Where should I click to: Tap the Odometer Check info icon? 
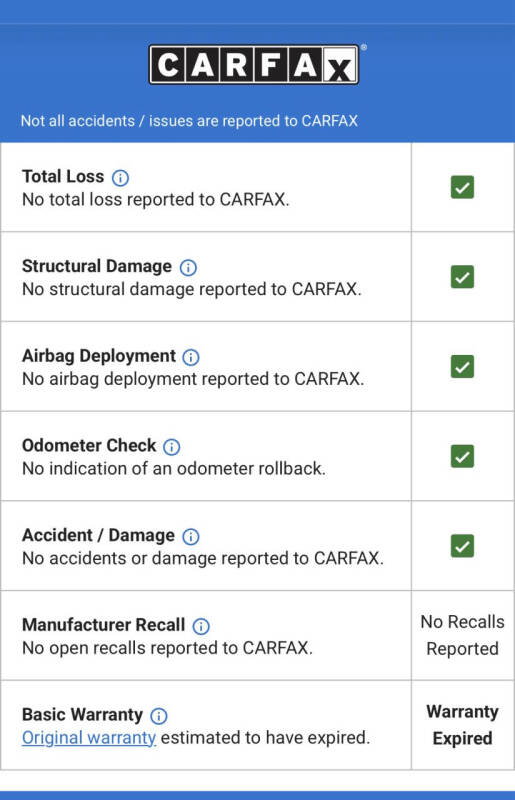coord(171,447)
